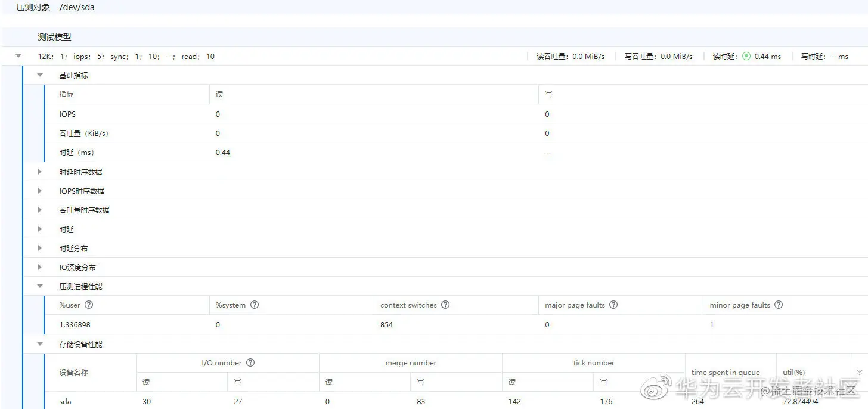Collapse the 基础指标 section
The image size is (868, 409).
pyautogui.click(x=39, y=75)
